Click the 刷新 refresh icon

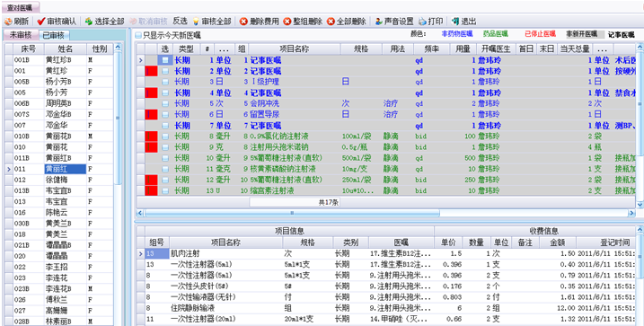8,22
